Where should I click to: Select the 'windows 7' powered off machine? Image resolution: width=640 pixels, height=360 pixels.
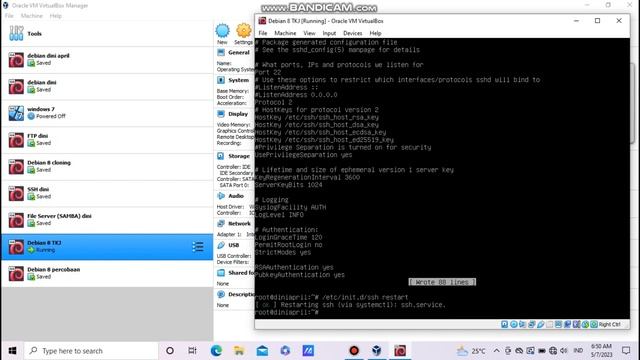[107, 113]
